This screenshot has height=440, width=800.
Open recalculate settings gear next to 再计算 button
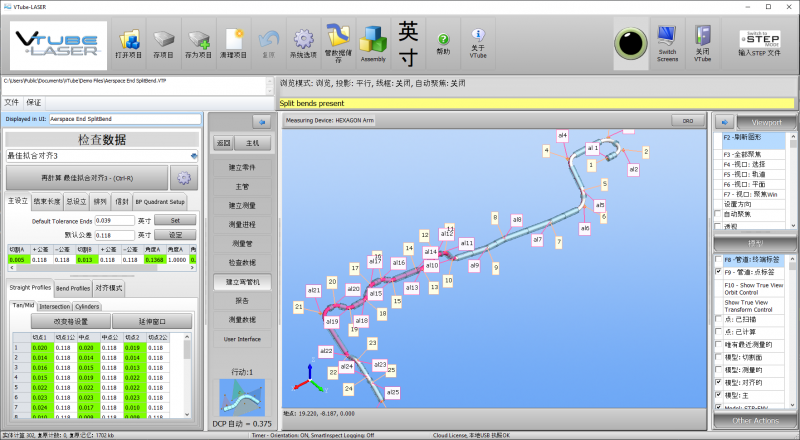coord(184,178)
